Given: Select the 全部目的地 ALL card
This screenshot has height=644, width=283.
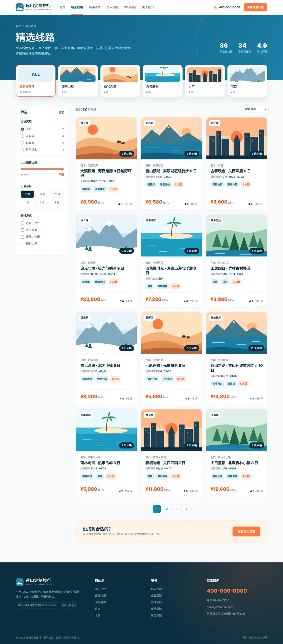Looking at the screenshot, I should [x=36, y=81].
